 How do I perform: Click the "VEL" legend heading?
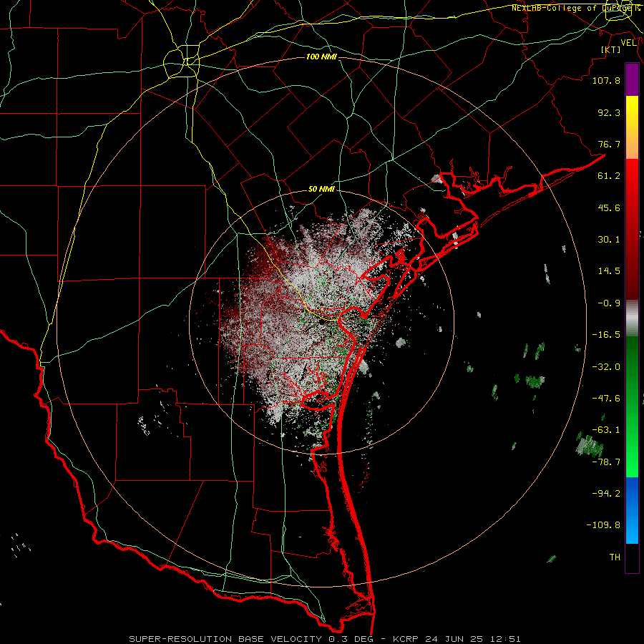tap(628, 43)
